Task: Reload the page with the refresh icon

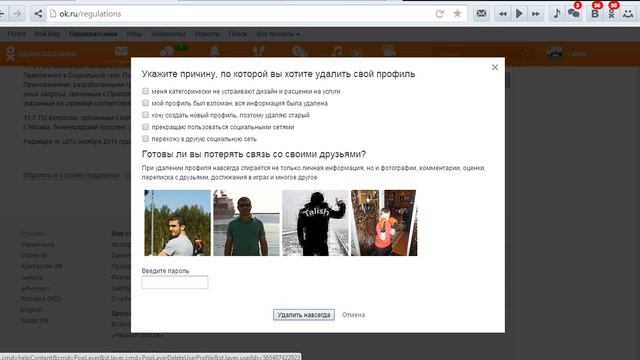Action: [440, 14]
